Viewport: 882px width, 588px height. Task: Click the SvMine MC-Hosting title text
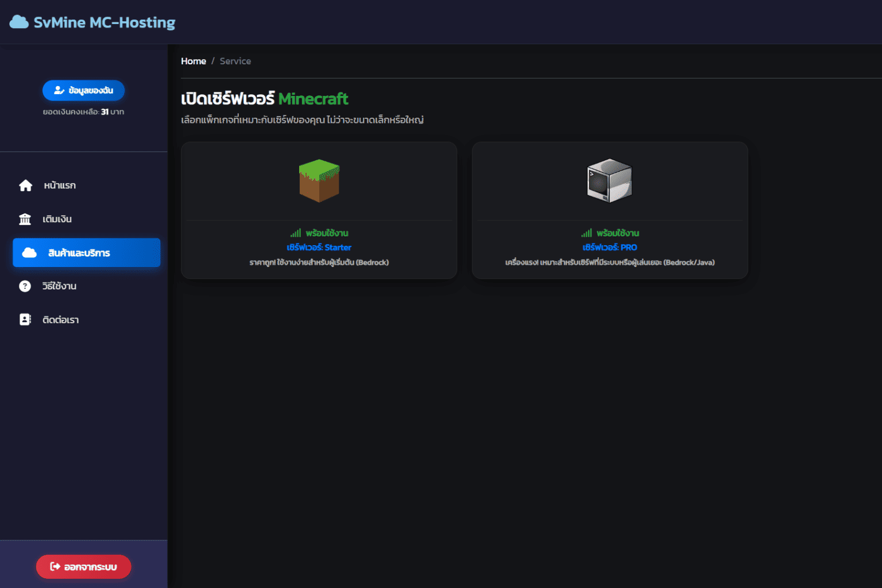point(104,22)
